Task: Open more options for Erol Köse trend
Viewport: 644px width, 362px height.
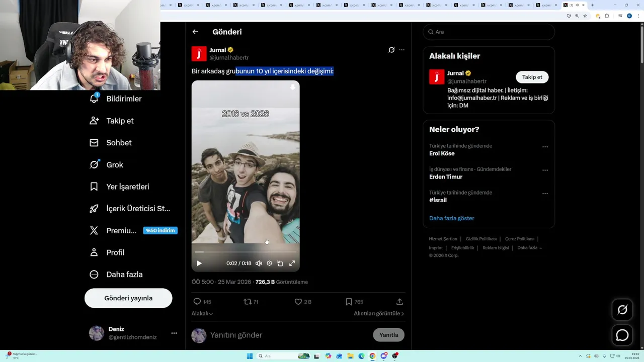Action: [x=545, y=147]
